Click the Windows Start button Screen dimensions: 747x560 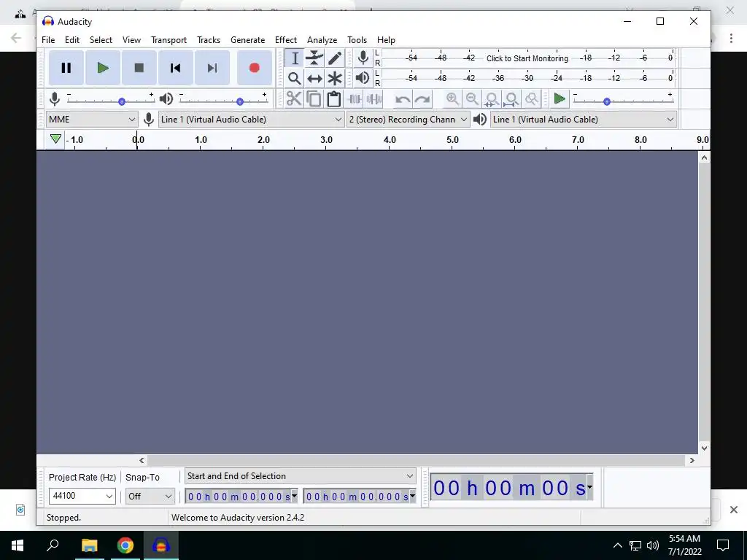18,545
